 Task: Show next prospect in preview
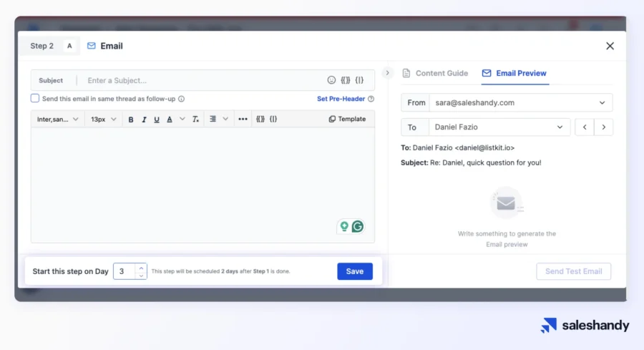pos(604,127)
